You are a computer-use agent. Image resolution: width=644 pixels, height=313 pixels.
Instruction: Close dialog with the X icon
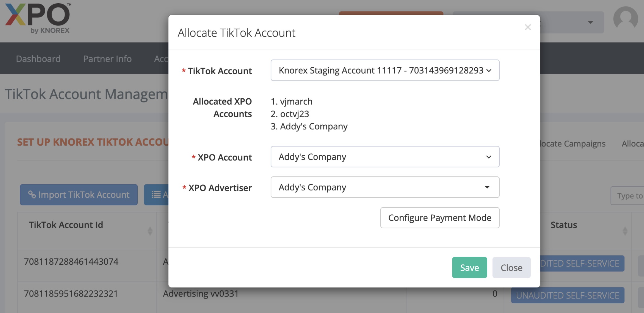pos(528,27)
